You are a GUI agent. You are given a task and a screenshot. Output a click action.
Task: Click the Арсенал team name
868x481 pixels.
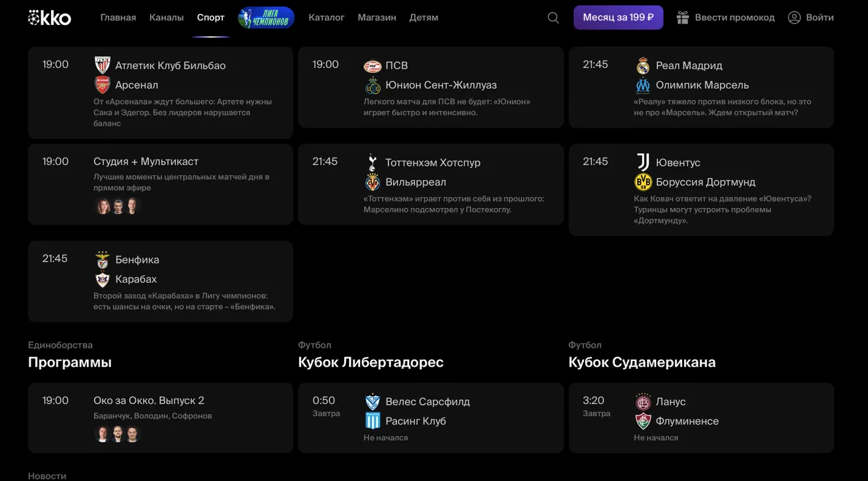click(137, 85)
